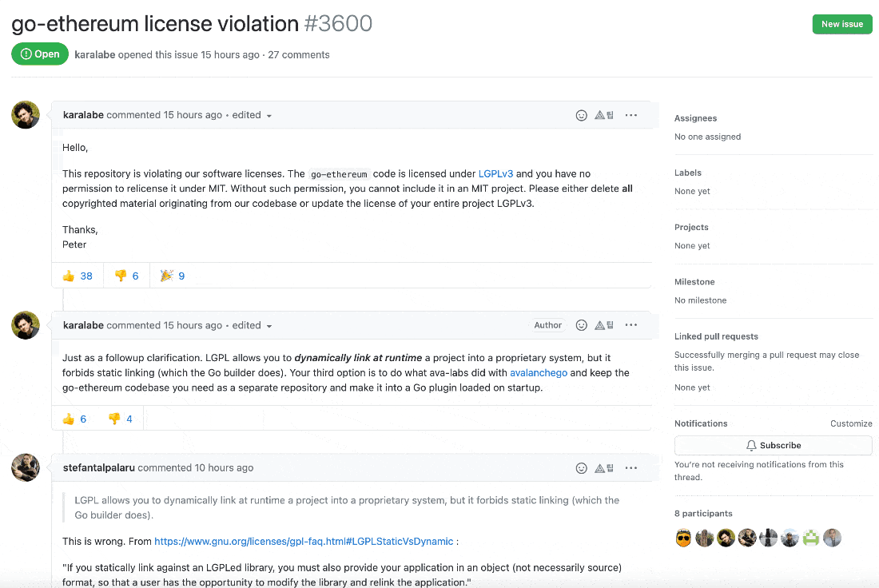The image size is (879, 588).
Task: Expand edit history on second karalabe comment
Action: pos(252,325)
